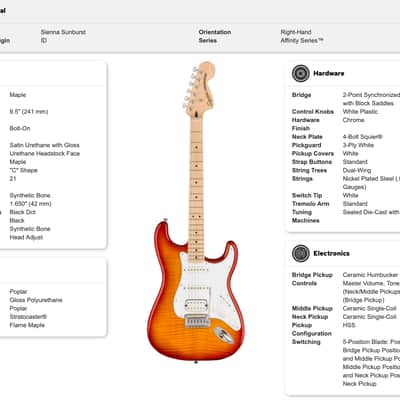Select the 'Sienna Sunburst' color value

click(x=63, y=32)
